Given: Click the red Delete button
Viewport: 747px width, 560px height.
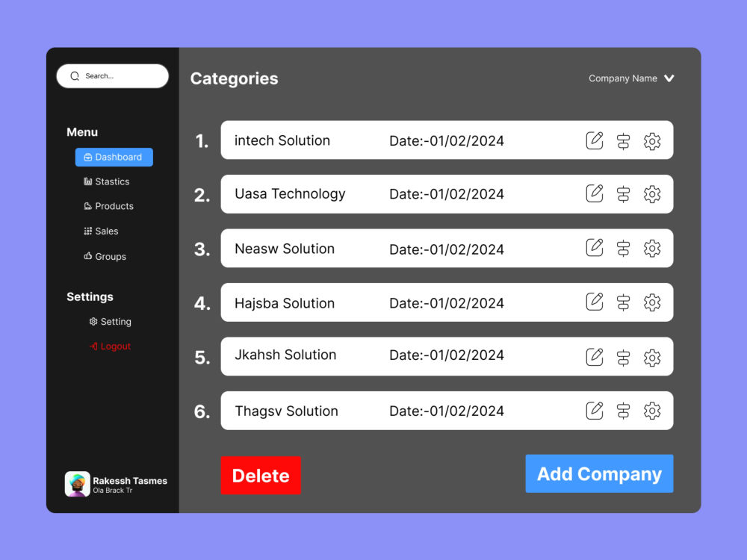Looking at the screenshot, I should pos(261,475).
